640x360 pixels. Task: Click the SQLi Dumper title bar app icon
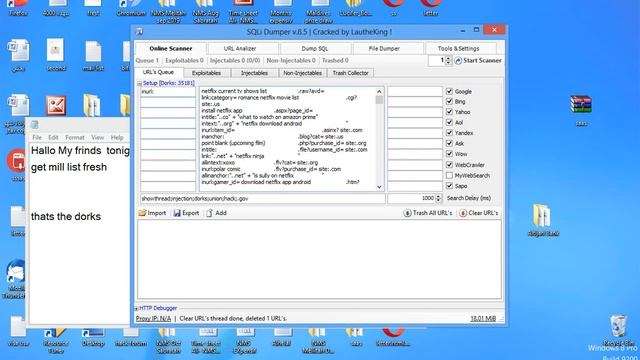[140, 31]
